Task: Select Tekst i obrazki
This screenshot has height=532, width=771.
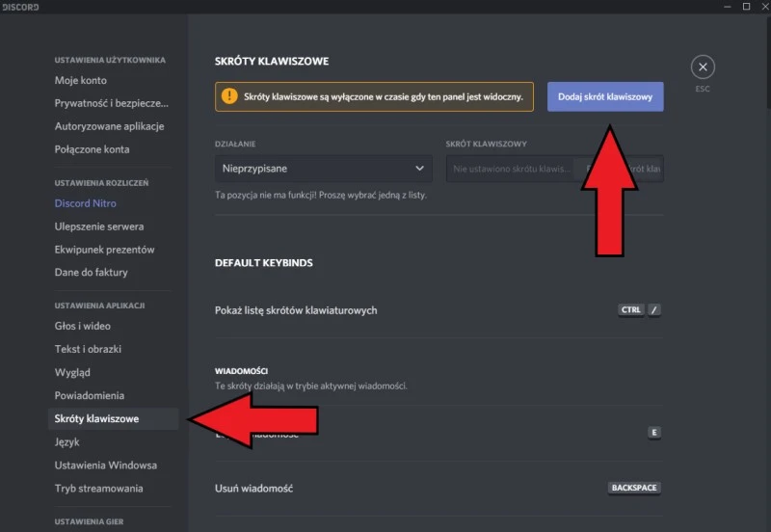Action: tap(88, 349)
